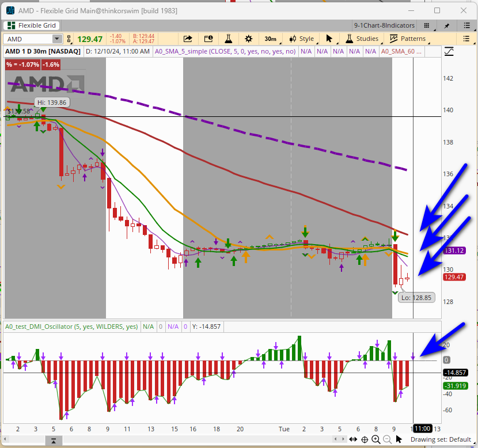Open the 30m timeframe dropdown
This screenshot has height=448, width=478.
[x=270, y=39]
